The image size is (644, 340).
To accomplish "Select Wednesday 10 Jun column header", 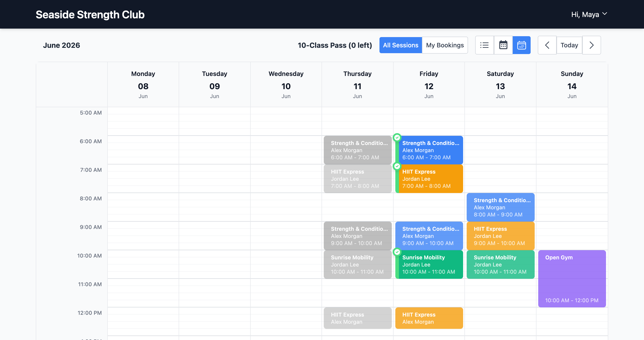I will [x=286, y=85].
